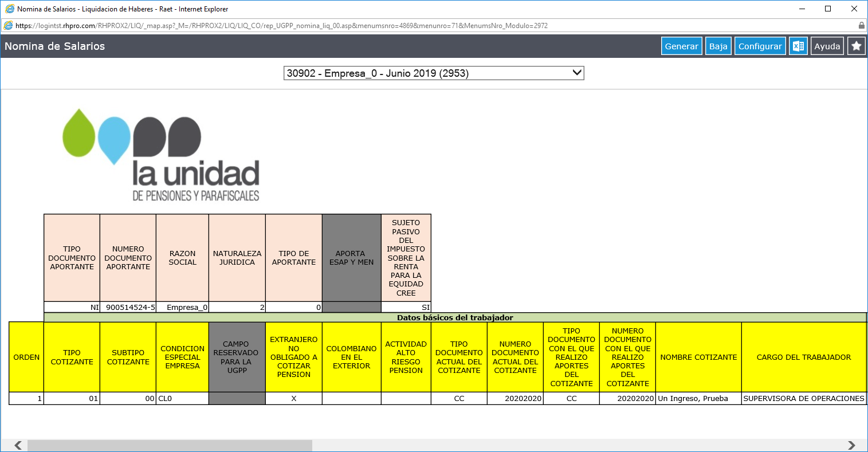The height and width of the screenshot is (452, 868).
Task: Close the Nomina de Salarios window
Action: click(854, 9)
